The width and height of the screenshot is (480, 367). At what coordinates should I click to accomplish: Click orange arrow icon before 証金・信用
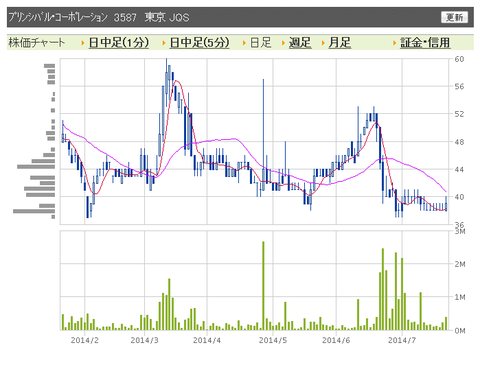pos(394,43)
